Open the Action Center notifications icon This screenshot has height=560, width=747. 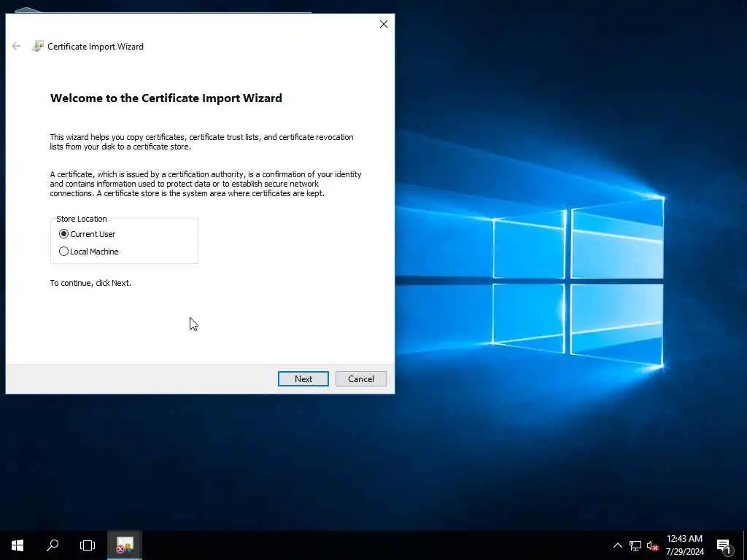[x=724, y=545]
